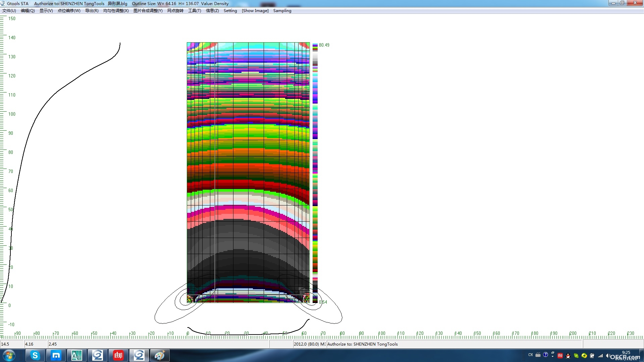The height and width of the screenshot is (362, 644).
Task: Open the yellow 360 tray icon
Action: 584,355
